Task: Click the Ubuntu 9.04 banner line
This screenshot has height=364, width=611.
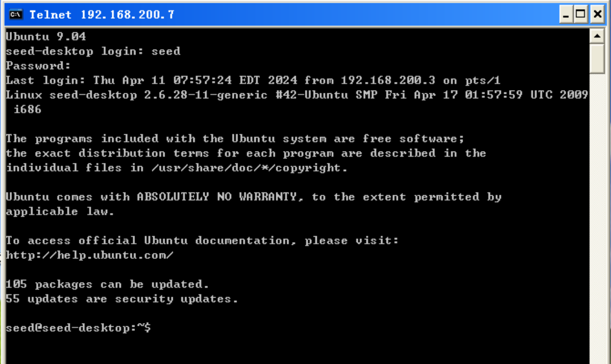Action: (x=46, y=37)
